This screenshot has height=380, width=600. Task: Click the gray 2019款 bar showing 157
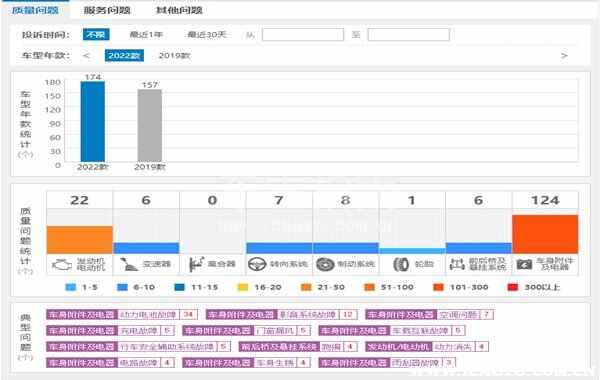pos(150,126)
